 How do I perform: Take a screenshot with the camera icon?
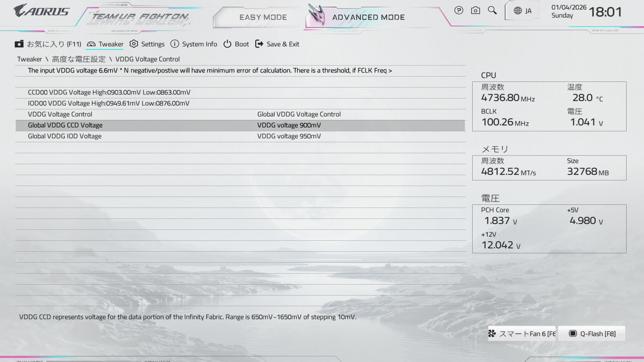(x=475, y=10)
